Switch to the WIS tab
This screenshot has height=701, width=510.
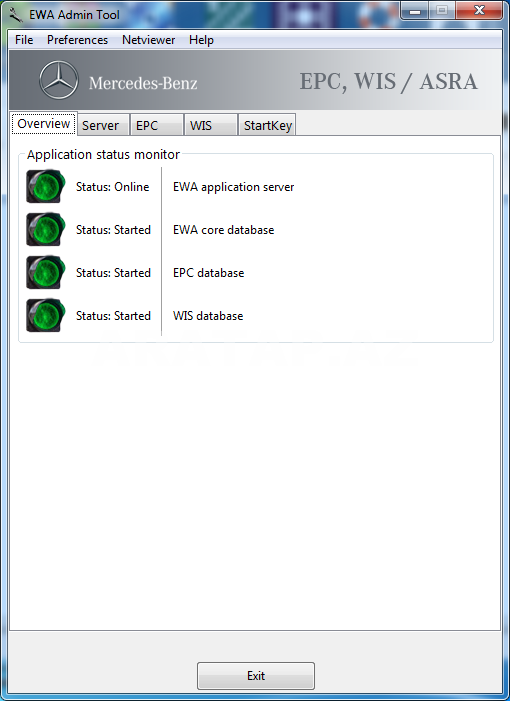coord(211,125)
